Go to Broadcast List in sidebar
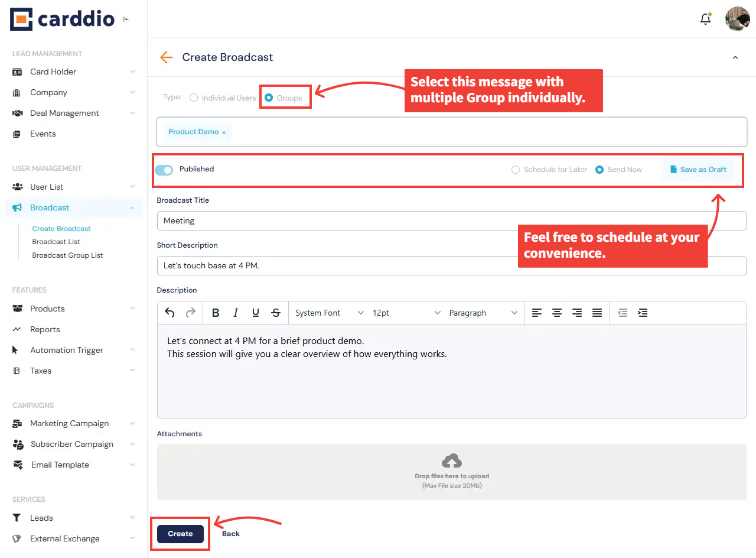This screenshot has height=558, width=756. pos(56,241)
